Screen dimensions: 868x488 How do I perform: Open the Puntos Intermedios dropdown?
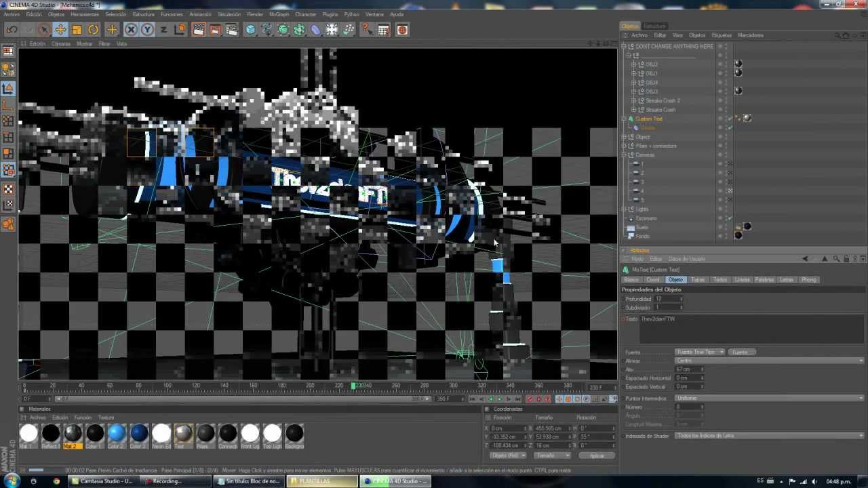pyautogui.click(x=769, y=398)
